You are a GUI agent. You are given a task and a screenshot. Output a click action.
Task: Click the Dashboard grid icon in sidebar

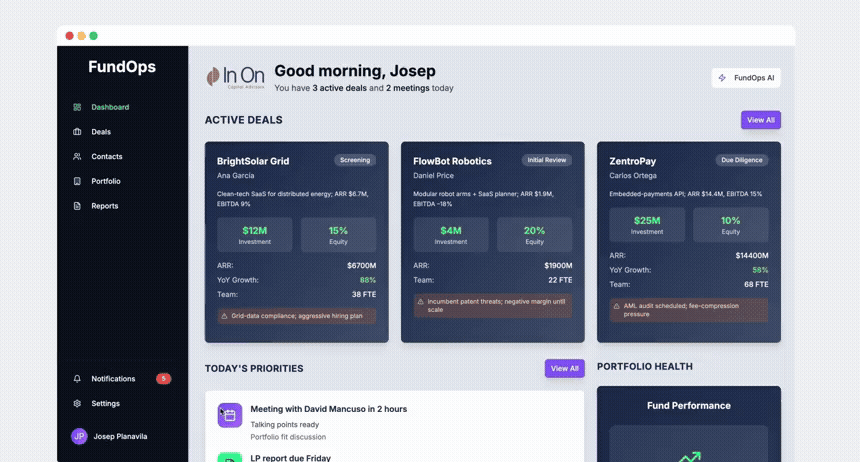pyautogui.click(x=77, y=107)
